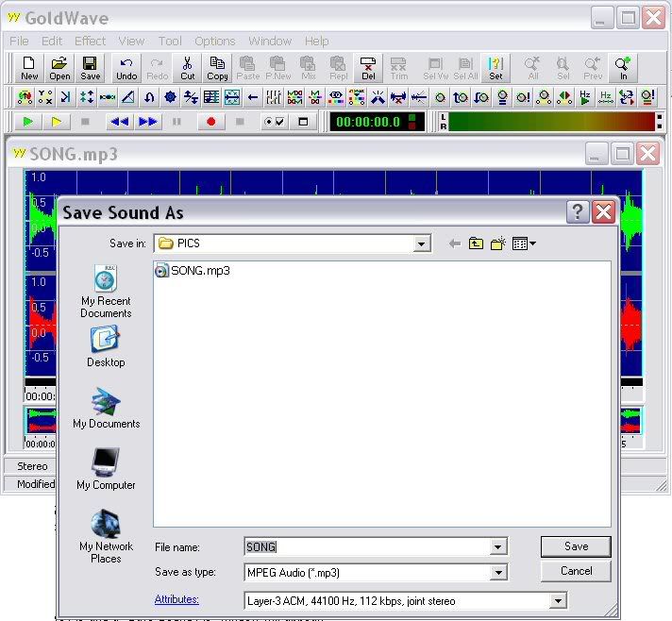Open the Effect menu
672x621 pixels.
pos(90,42)
